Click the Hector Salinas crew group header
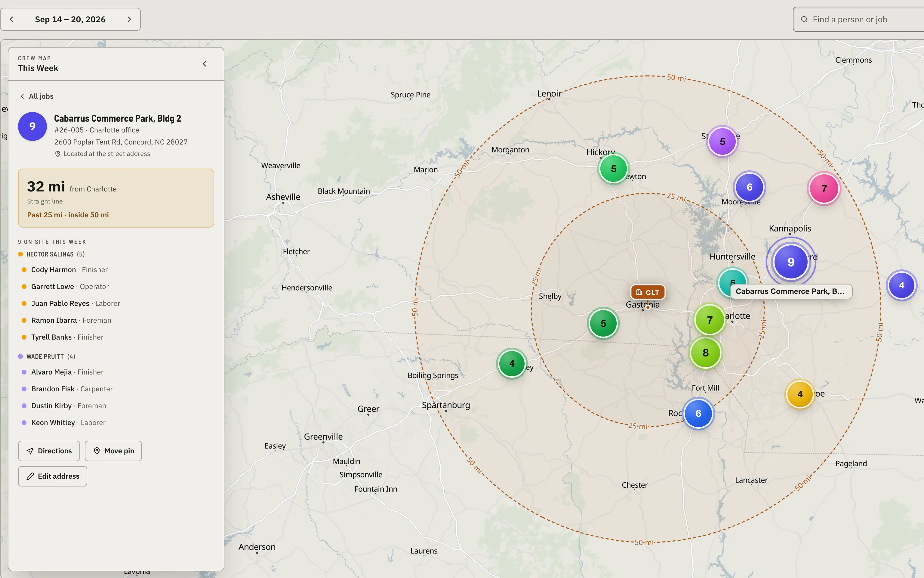 click(51, 254)
